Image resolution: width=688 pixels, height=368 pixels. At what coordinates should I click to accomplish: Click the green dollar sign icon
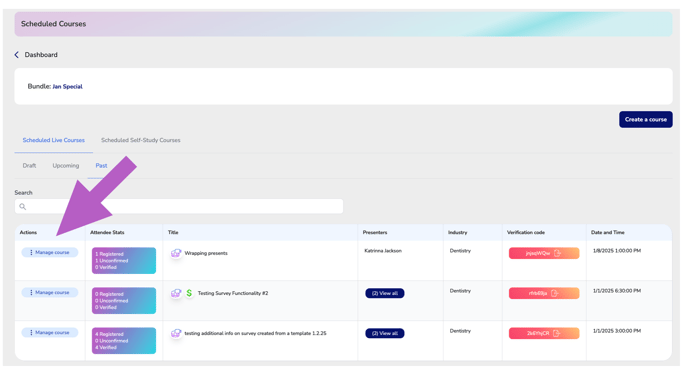point(189,293)
